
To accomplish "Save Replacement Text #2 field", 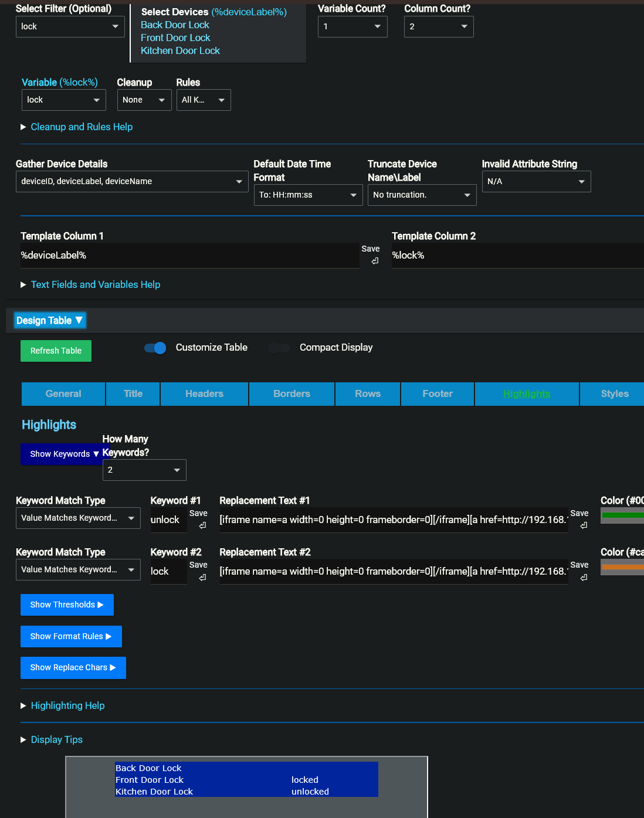I will (583, 577).
